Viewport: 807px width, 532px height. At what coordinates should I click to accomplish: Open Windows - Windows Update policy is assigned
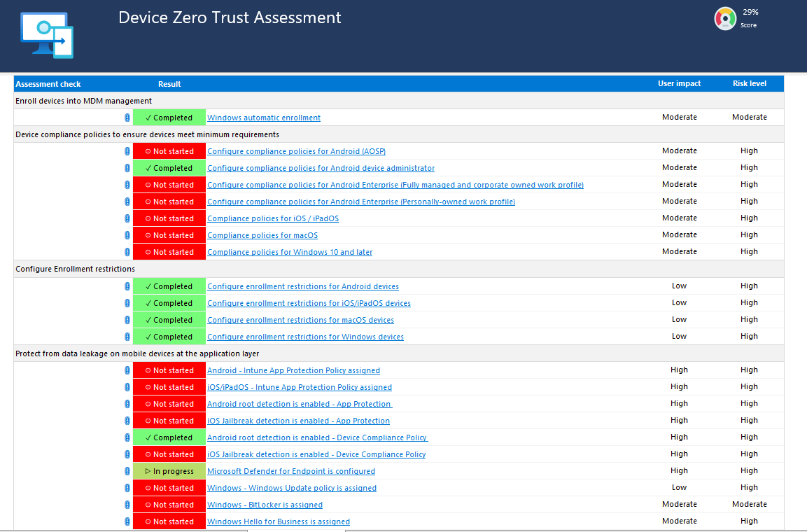point(292,489)
